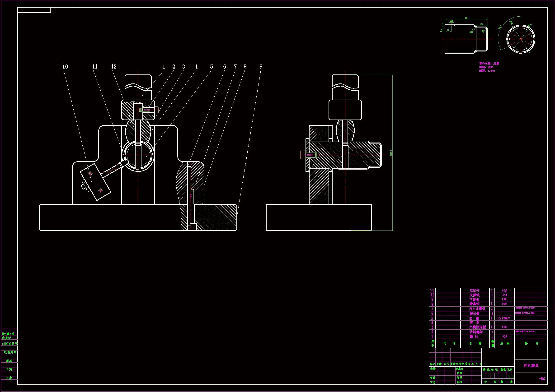The image size is (555, 392).
Task: Select the 名称 column header
Action: pos(475,343)
